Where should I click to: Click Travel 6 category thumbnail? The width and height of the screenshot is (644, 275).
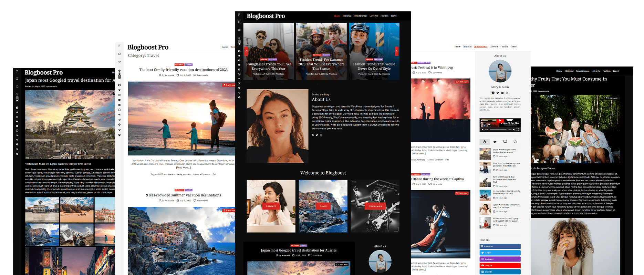(x=323, y=206)
